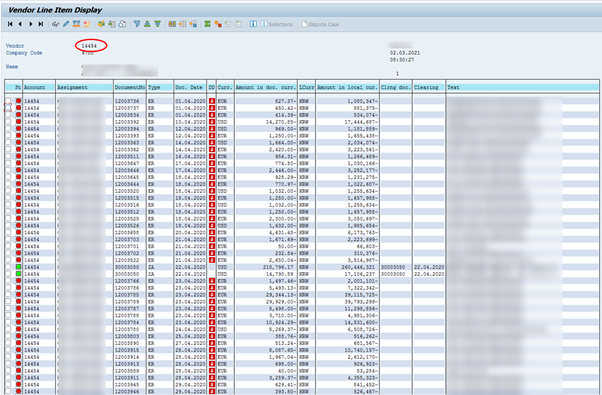The height and width of the screenshot is (395, 602).
Task: Mark the checkbox for document 12003703
Action: coord(8,239)
